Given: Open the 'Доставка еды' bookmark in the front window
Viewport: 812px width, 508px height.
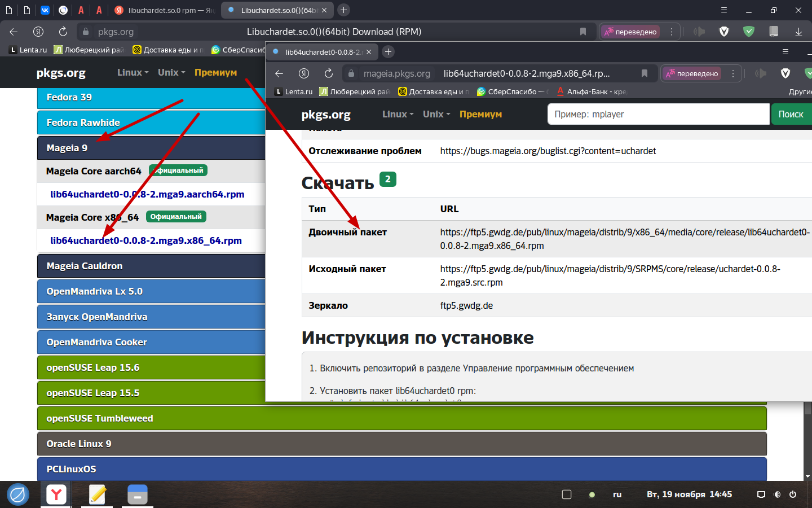Looking at the screenshot, I should point(434,91).
